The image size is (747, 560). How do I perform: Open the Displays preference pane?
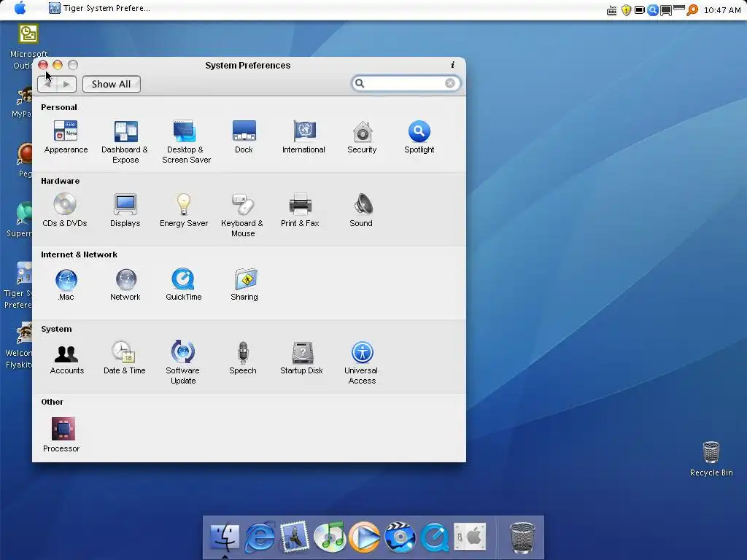(125, 211)
